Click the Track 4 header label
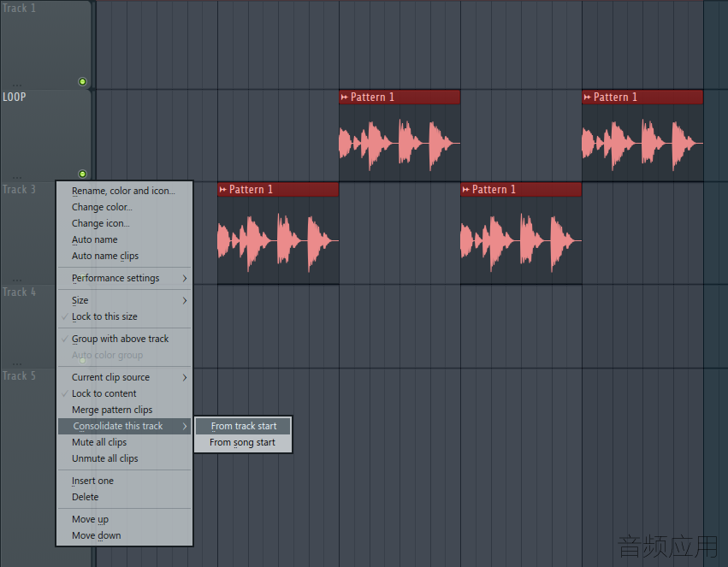The height and width of the screenshot is (567, 728). pos(19,292)
